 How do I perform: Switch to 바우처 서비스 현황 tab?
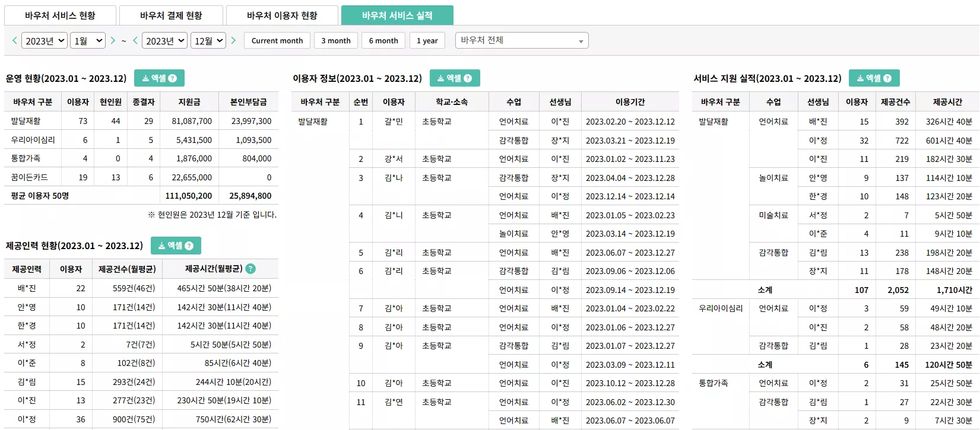(60, 15)
